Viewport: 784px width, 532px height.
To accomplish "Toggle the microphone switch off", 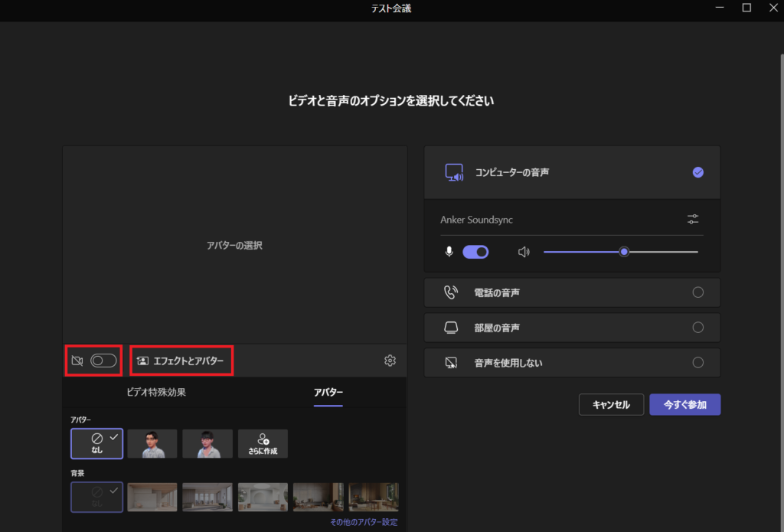I will pos(475,252).
